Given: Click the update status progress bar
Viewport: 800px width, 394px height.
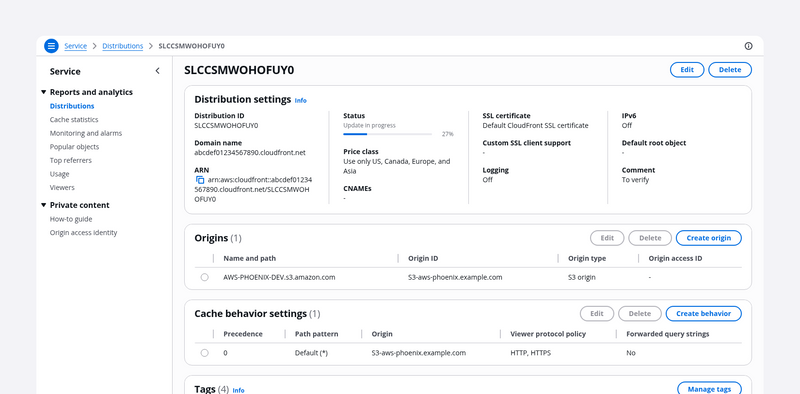Looking at the screenshot, I should (x=388, y=134).
